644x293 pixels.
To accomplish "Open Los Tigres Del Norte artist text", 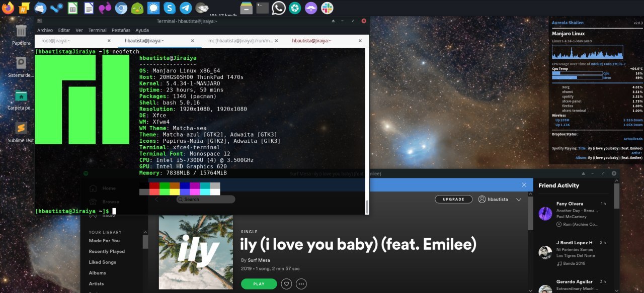I will 576,255.
